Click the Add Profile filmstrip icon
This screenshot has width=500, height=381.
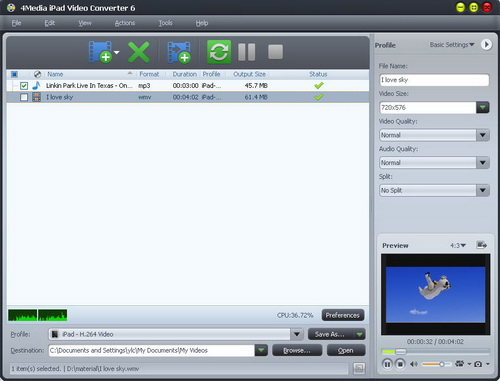(x=179, y=52)
